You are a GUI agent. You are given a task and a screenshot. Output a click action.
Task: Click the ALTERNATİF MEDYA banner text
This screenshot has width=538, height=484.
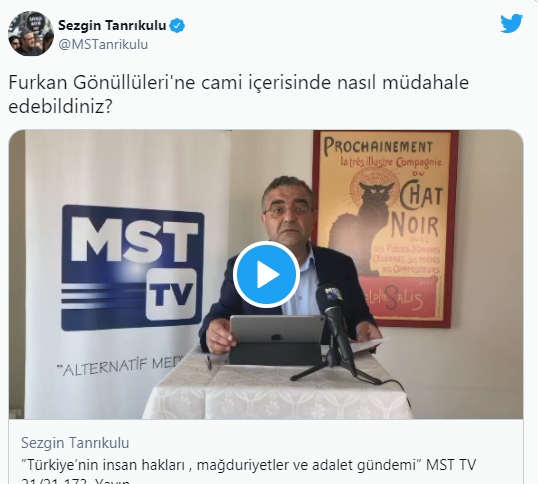tap(120, 366)
